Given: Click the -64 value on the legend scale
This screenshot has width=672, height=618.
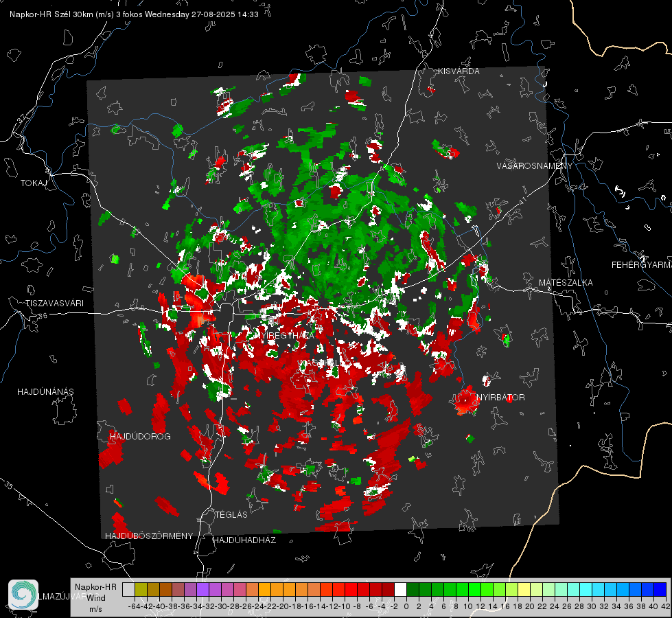Looking at the screenshot, I should (x=134, y=606).
